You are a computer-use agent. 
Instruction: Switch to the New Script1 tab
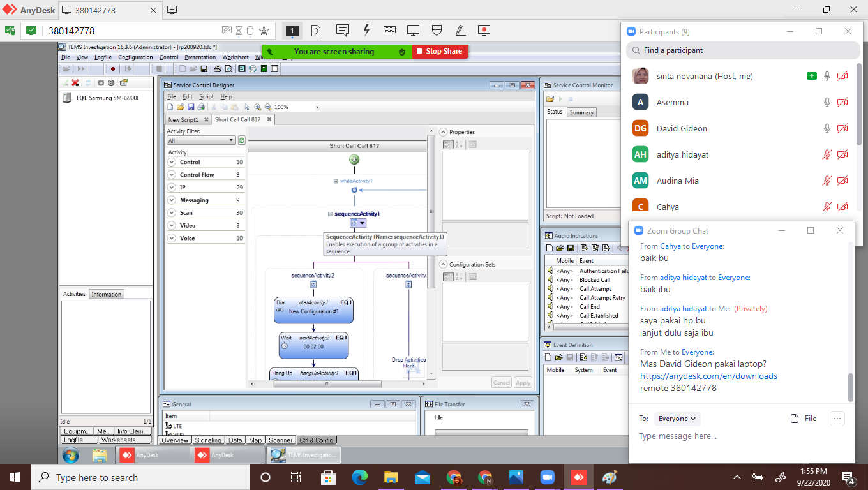(183, 119)
